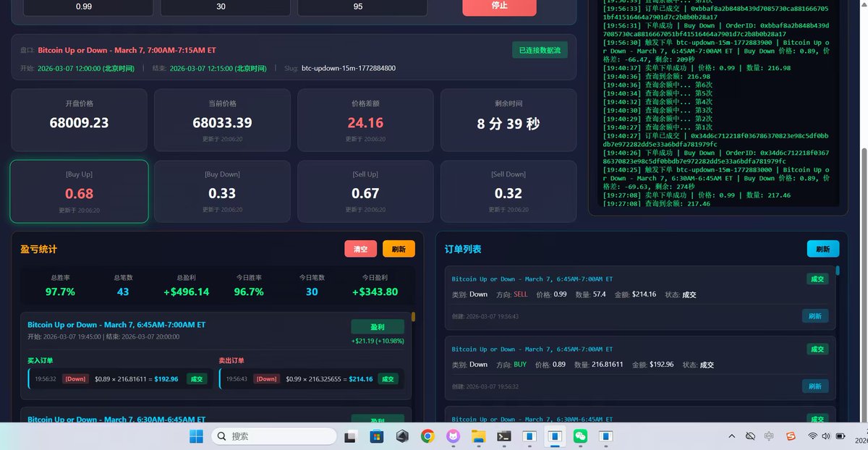Toggle the 中 IME language indicator
868x450 pixels.
coord(769,436)
